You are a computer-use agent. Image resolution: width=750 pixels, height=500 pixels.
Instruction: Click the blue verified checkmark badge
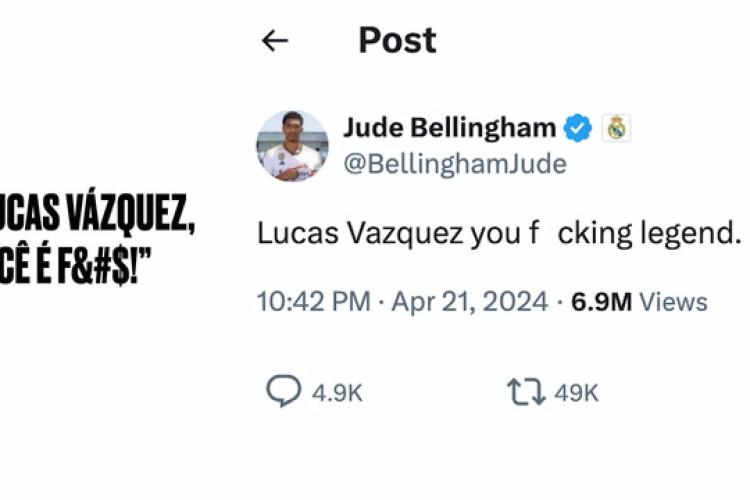tap(578, 128)
